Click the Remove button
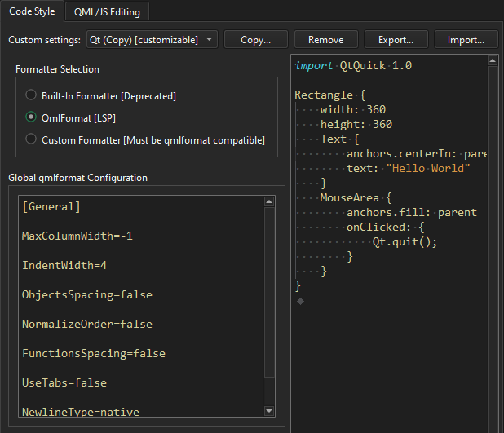 [325, 39]
